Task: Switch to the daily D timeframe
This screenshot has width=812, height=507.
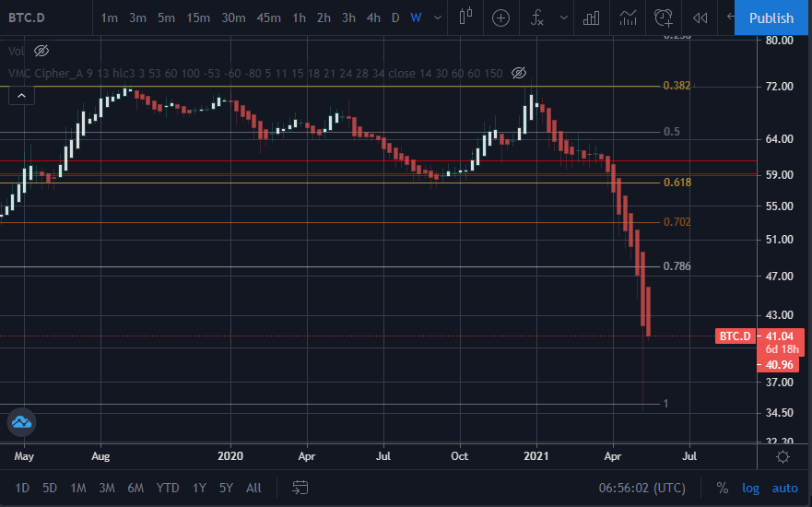Action: [x=395, y=18]
